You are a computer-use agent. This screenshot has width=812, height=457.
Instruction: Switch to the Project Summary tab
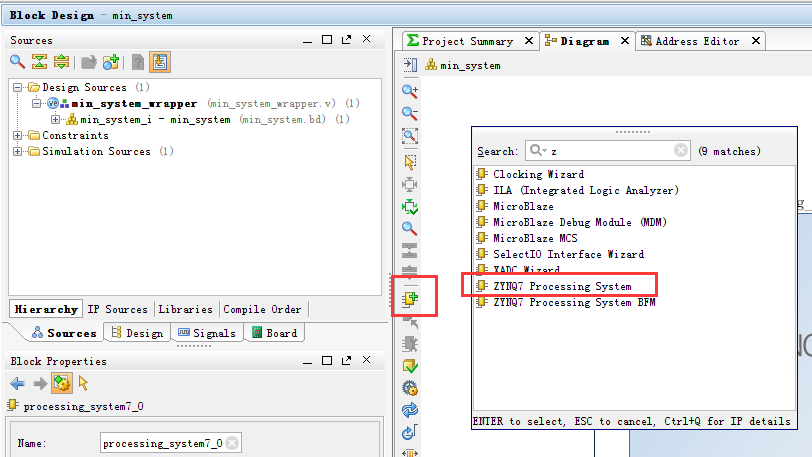tap(467, 41)
